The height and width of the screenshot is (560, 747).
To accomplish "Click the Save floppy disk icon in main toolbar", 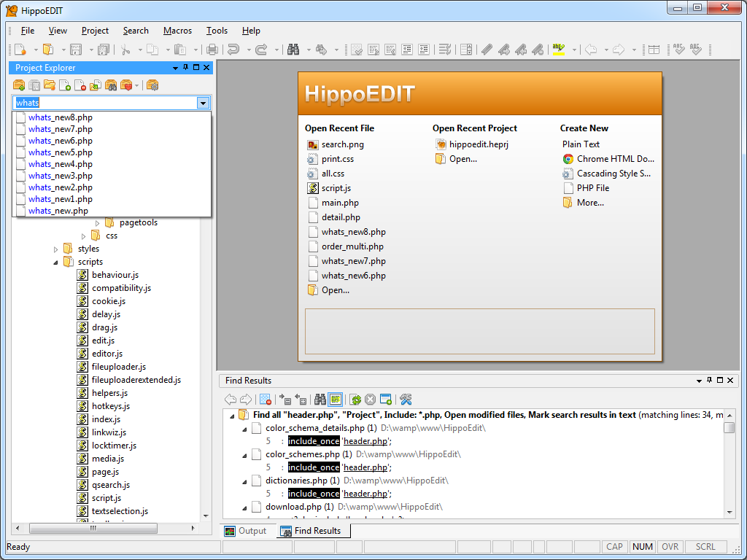I will coord(76,50).
